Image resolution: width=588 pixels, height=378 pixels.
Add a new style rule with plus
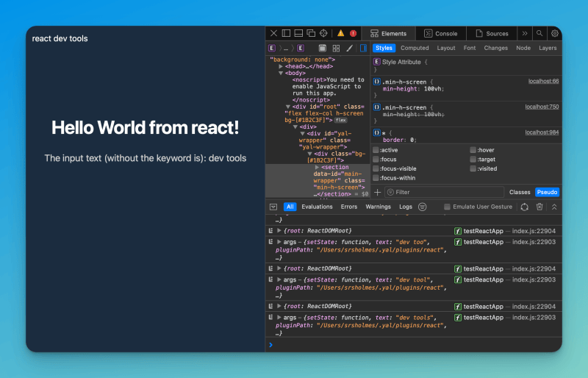[378, 192]
